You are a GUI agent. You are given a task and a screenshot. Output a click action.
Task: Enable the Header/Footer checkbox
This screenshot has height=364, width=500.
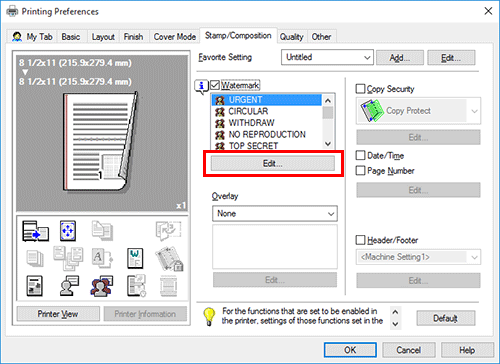pyautogui.click(x=360, y=240)
